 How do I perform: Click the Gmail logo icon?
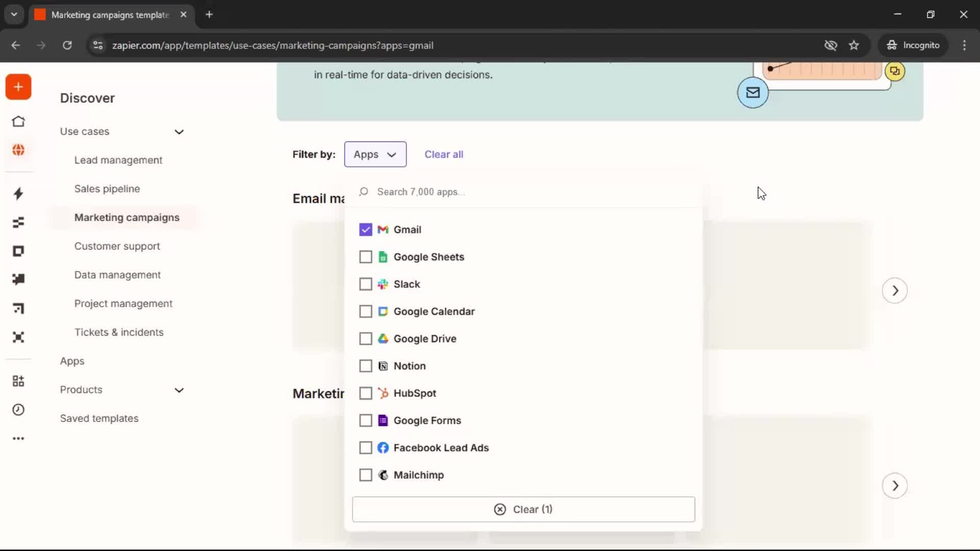tap(383, 230)
